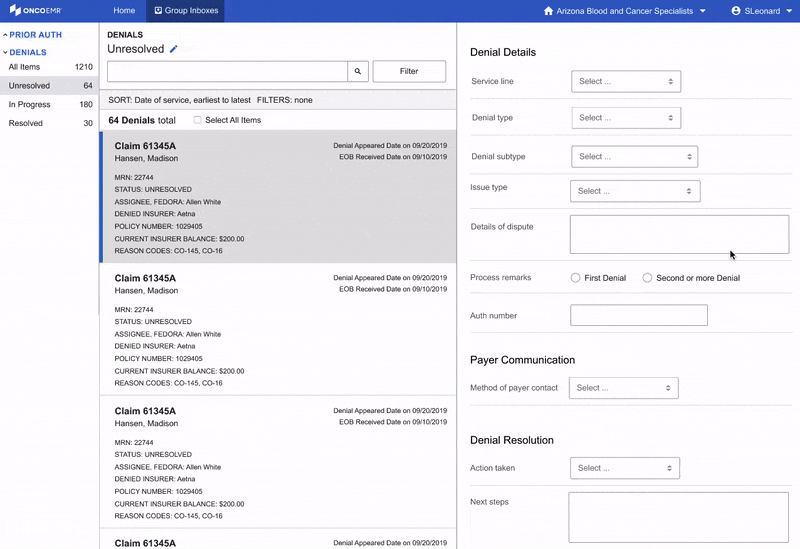Open the Denial subtype dropdown
The height and width of the screenshot is (549, 800).
tap(635, 157)
